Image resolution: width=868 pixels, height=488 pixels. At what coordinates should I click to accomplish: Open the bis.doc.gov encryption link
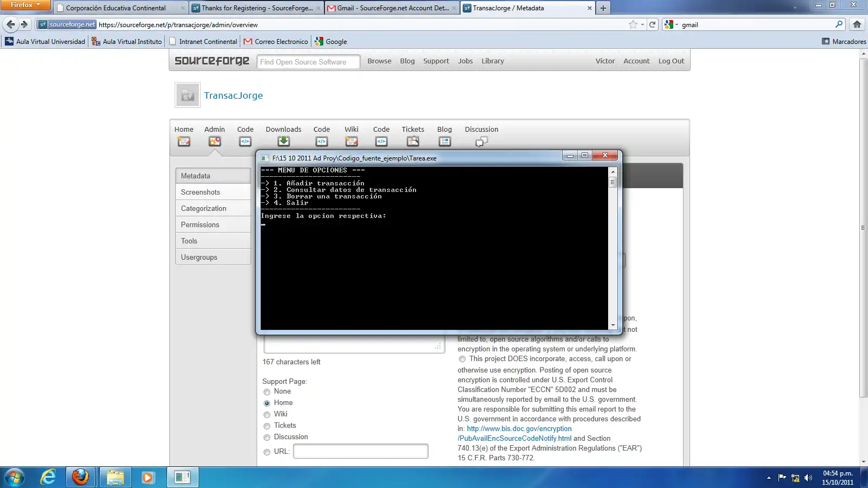click(x=519, y=428)
